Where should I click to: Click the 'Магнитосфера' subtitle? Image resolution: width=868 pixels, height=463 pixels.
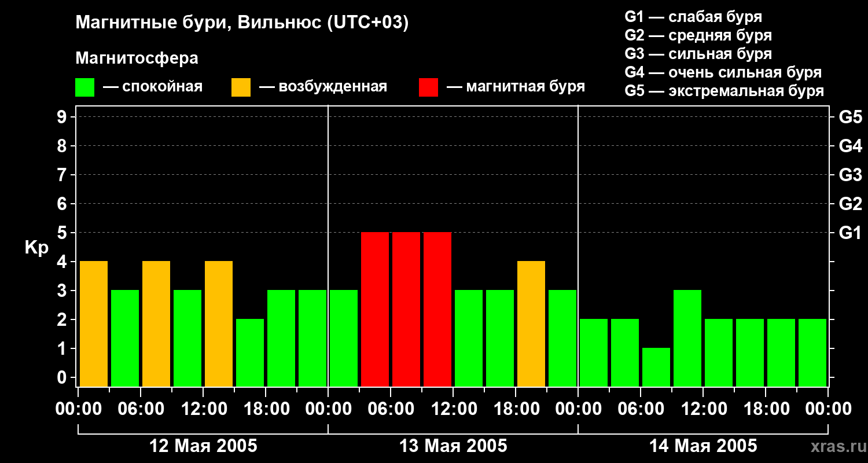tap(137, 58)
